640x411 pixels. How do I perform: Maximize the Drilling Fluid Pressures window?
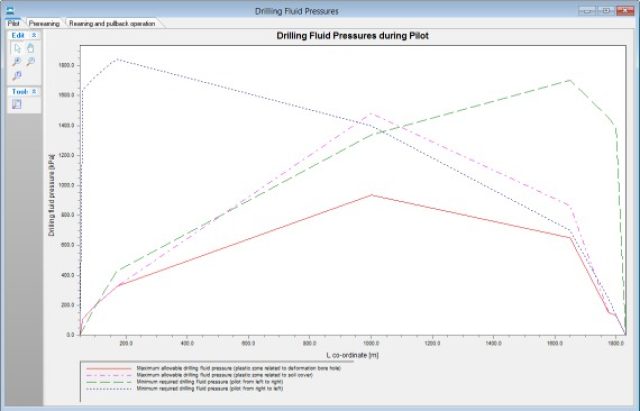tap(607, 8)
